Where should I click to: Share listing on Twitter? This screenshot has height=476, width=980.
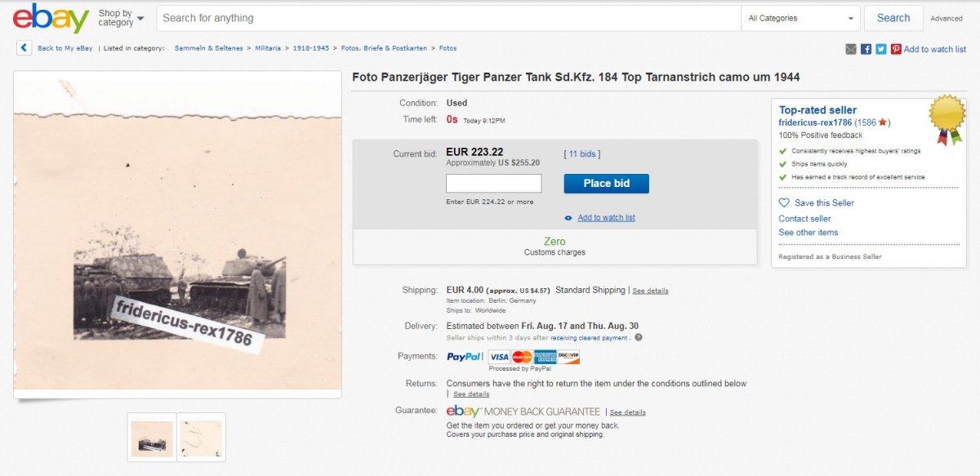[881, 49]
